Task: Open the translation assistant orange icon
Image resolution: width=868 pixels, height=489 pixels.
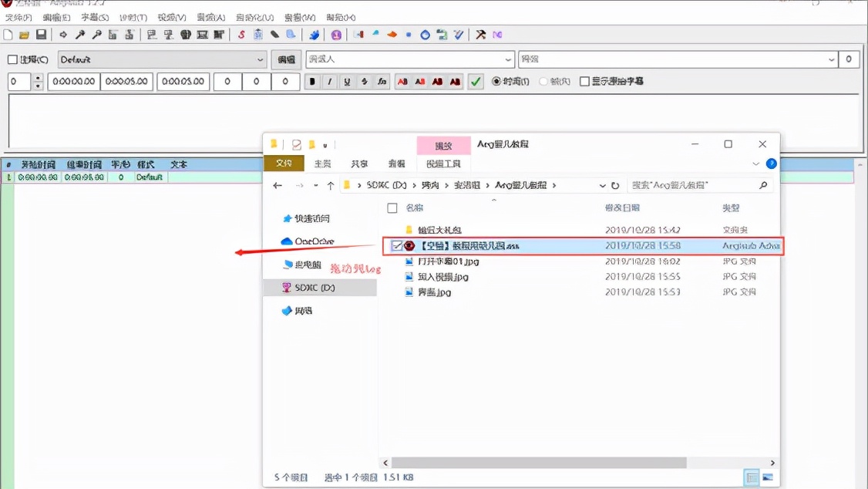Action: 392,35
